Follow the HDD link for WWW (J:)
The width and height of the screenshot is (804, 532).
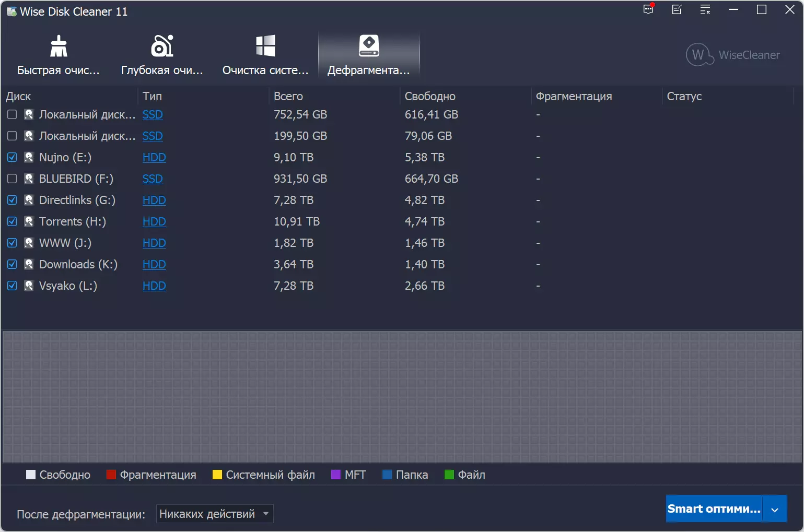point(154,243)
